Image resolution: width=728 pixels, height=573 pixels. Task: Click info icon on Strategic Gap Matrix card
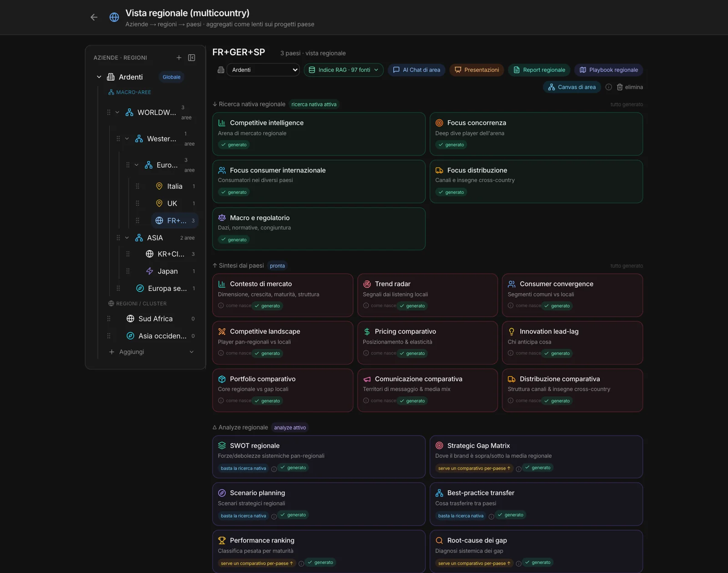(x=519, y=469)
